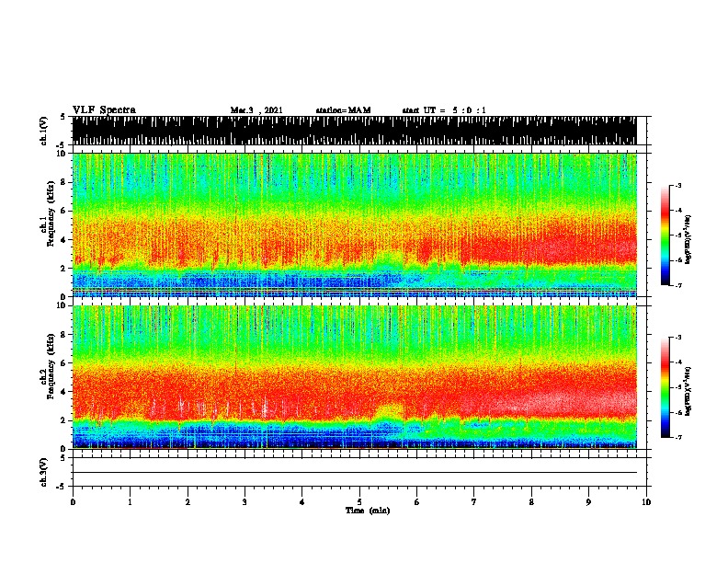Click time axis tick label "10"
728x563 pixels.
click(646, 502)
